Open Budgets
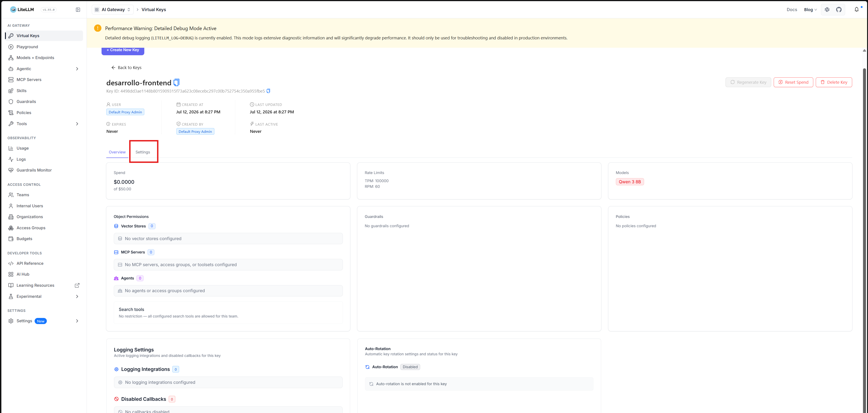 pos(44,239)
